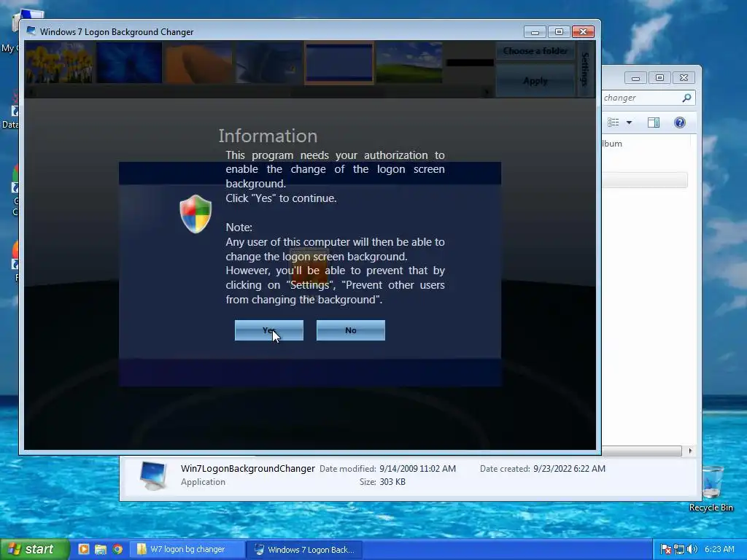This screenshot has height=560, width=747.
Task: Close the Explorer window behind
Action: [x=684, y=77]
